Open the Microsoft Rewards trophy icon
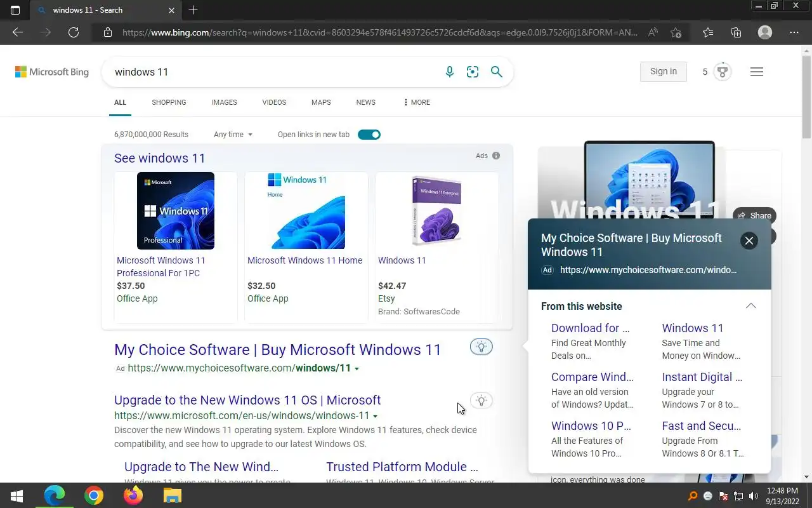 [722, 72]
